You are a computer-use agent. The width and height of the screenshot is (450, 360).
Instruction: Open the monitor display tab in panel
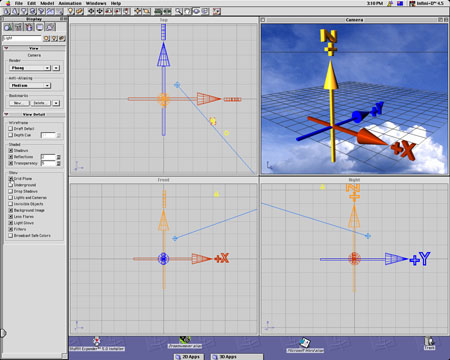[x=40, y=27]
